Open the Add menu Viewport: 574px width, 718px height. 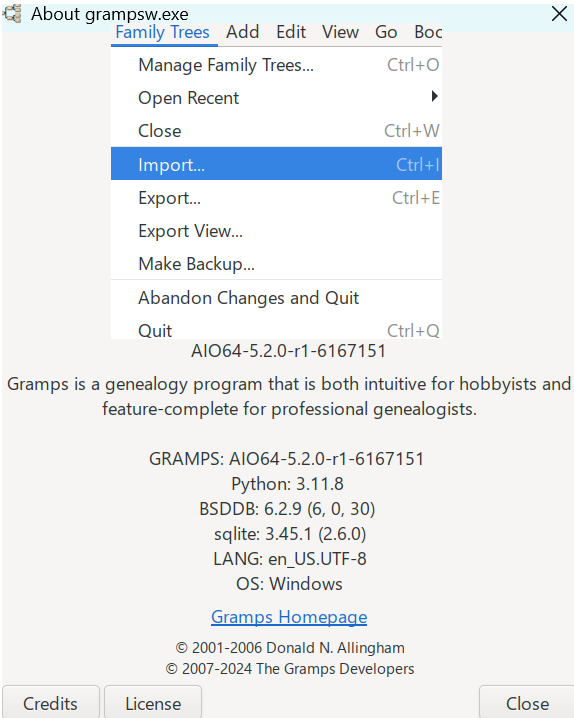coord(243,33)
